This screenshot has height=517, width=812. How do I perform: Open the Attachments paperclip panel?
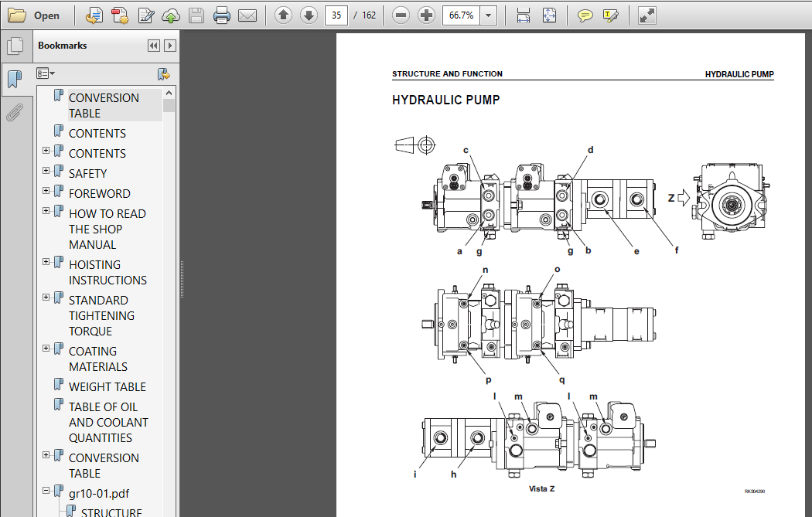[x=15, y=112]
